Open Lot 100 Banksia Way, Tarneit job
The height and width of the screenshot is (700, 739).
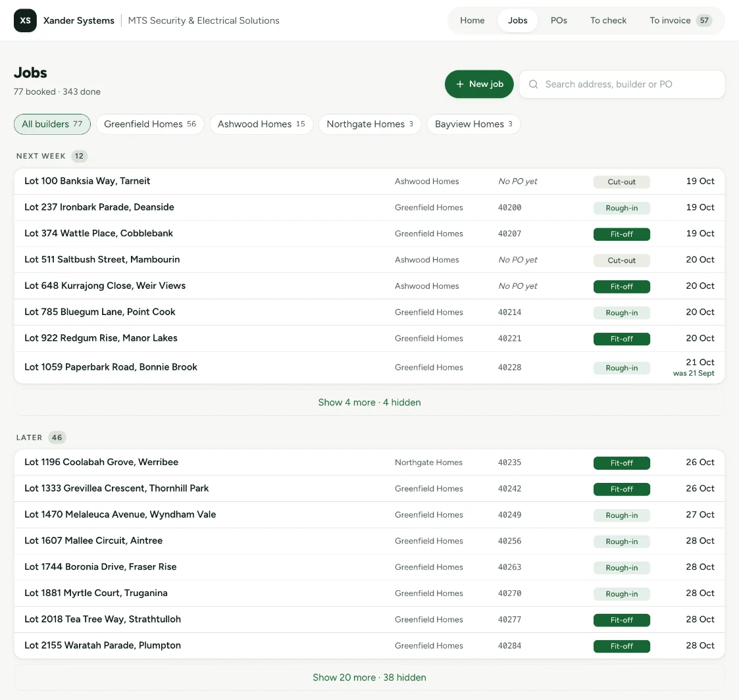(x=370, y=182)
